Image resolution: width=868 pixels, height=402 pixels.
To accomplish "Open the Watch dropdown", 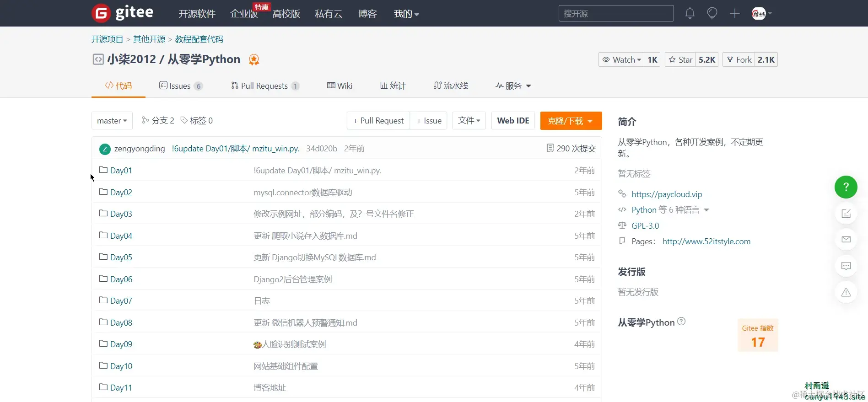I will point(622,59).
